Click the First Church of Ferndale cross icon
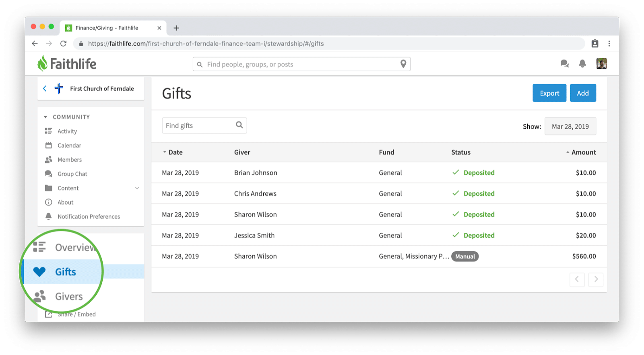The width and height of the screenshot is (644, 355). point(59,88)
